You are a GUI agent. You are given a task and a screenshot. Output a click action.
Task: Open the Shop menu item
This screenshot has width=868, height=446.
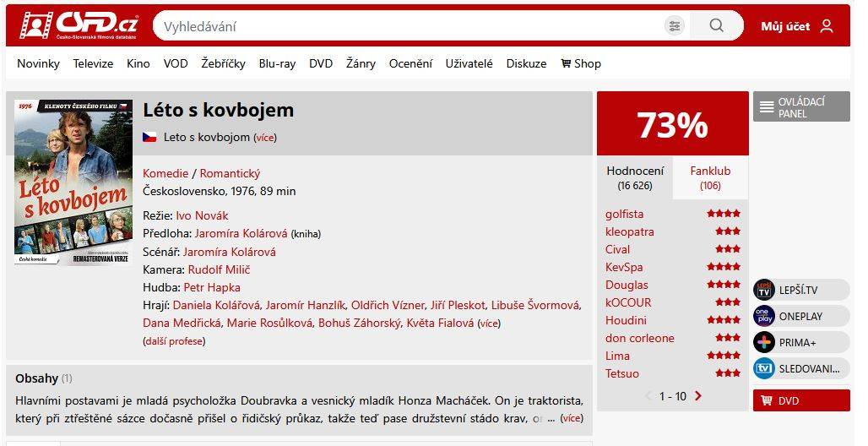click(581, 63)
